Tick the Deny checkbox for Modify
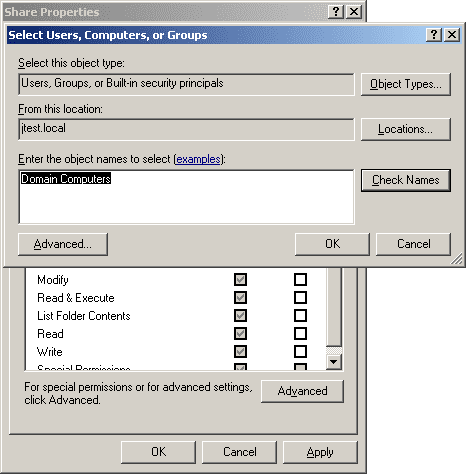The width and height of the screenshot is (466, 474). click(300, 280)
